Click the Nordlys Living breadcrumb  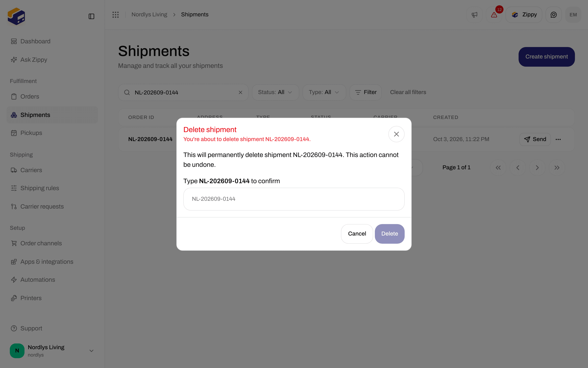tap(149, 15)
